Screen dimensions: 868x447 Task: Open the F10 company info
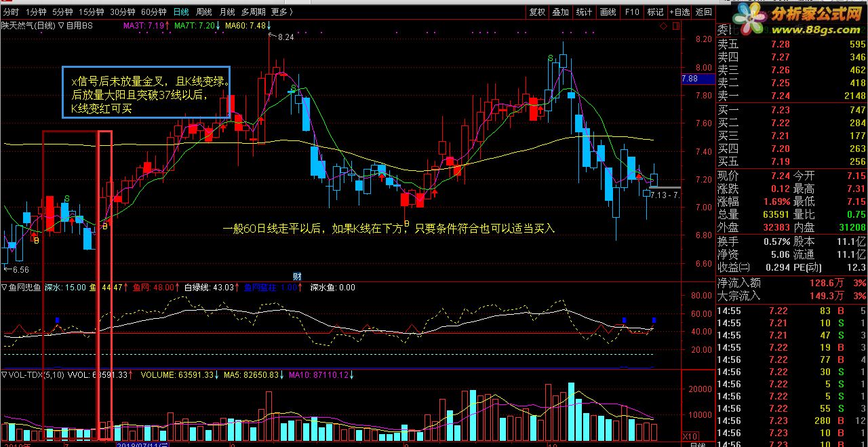pos(632,12)
